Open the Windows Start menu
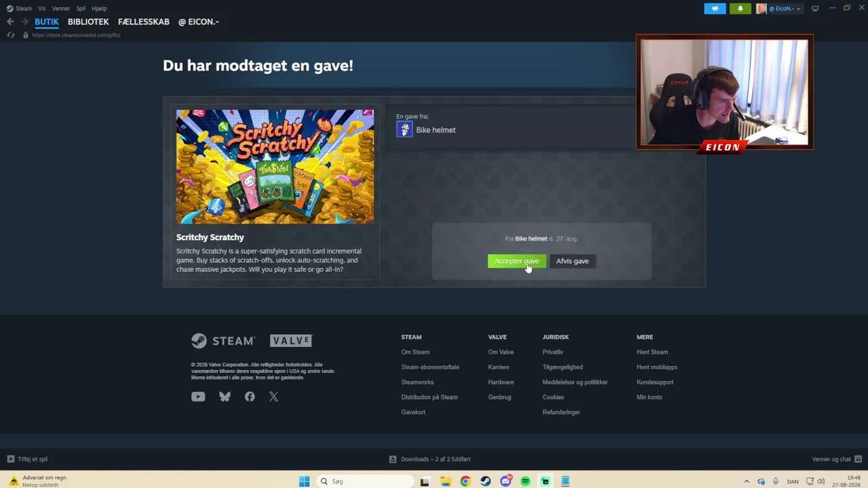 point(304,481)
